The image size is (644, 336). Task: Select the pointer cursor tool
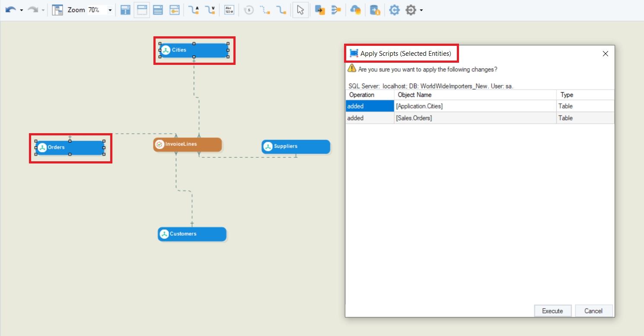[x=300, y=10]
